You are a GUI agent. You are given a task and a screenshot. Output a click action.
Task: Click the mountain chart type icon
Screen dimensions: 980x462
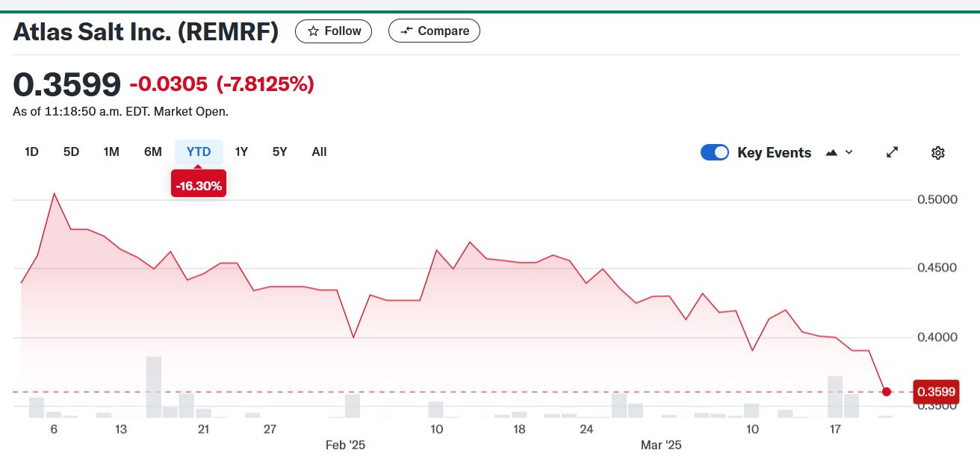point(831,152)
